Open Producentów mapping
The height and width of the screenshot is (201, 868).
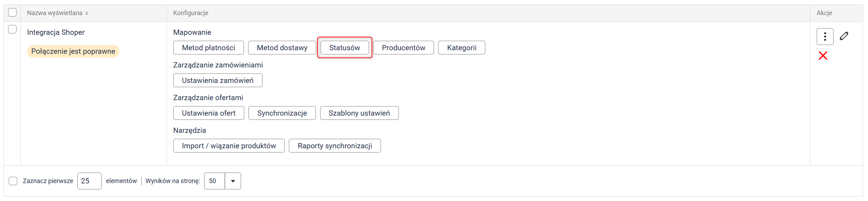[x=403, y=48]
